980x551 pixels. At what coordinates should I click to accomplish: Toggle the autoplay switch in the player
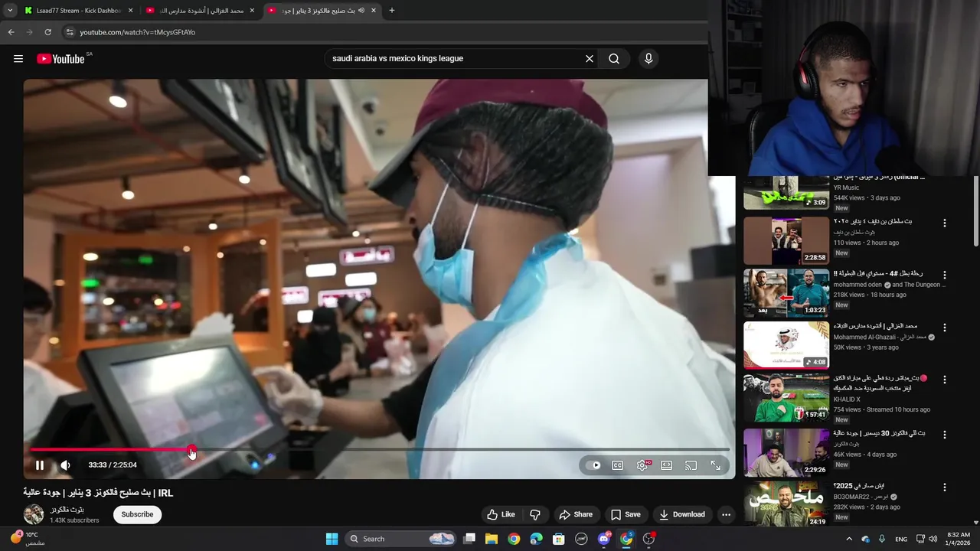point(593,465)
